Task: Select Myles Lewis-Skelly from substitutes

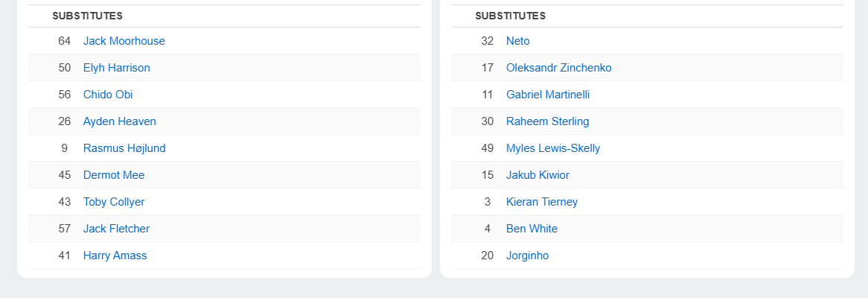Action: pos(552,148)
